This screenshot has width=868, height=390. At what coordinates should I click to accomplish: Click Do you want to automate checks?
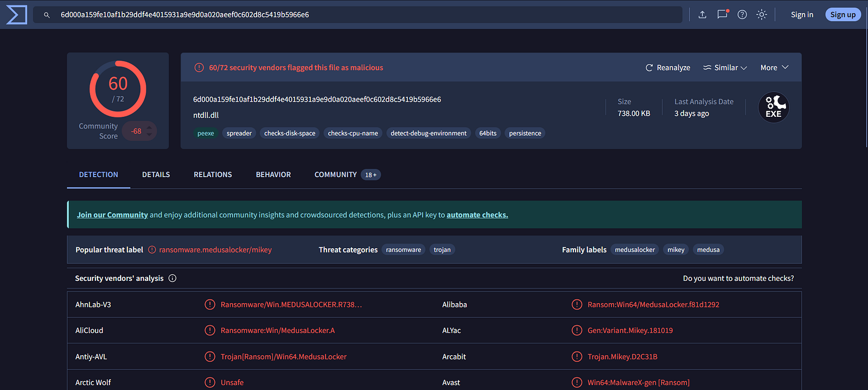click(738, 278)
